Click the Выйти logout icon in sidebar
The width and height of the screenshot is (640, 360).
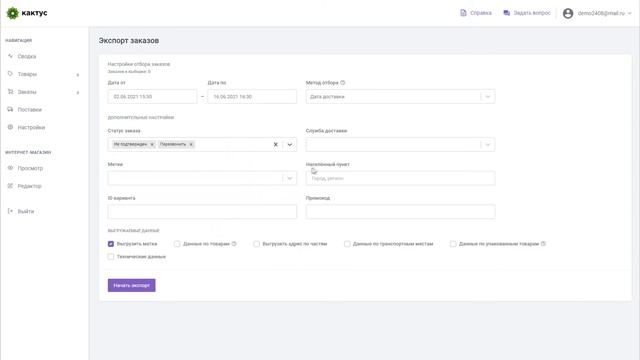11,211
